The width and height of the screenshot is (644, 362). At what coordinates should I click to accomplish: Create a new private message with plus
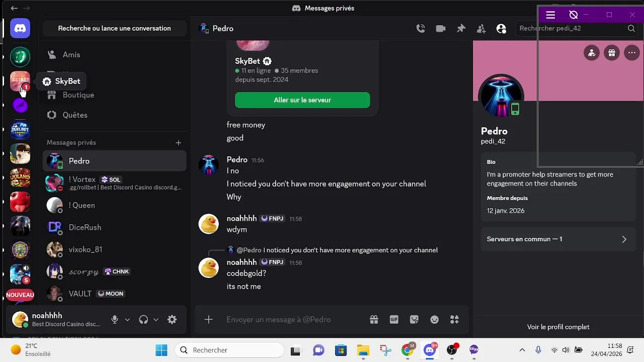click(178, 143)
